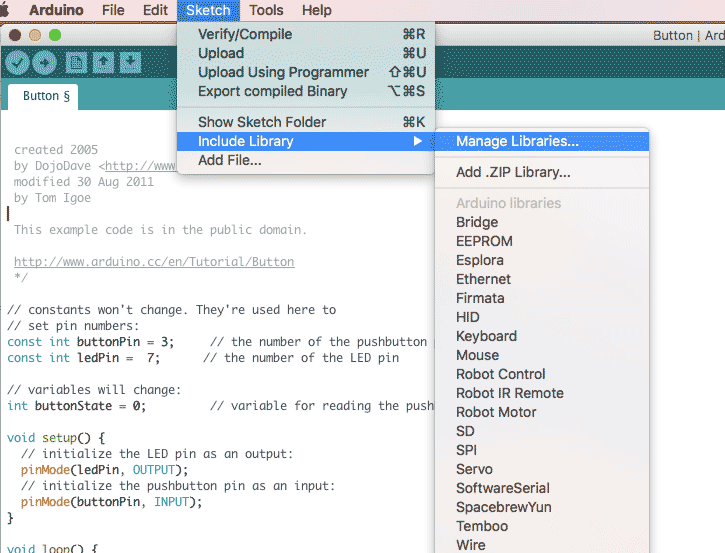Open the File menu
The width and height of the screenshot is (725, 553).
[113, 10]
